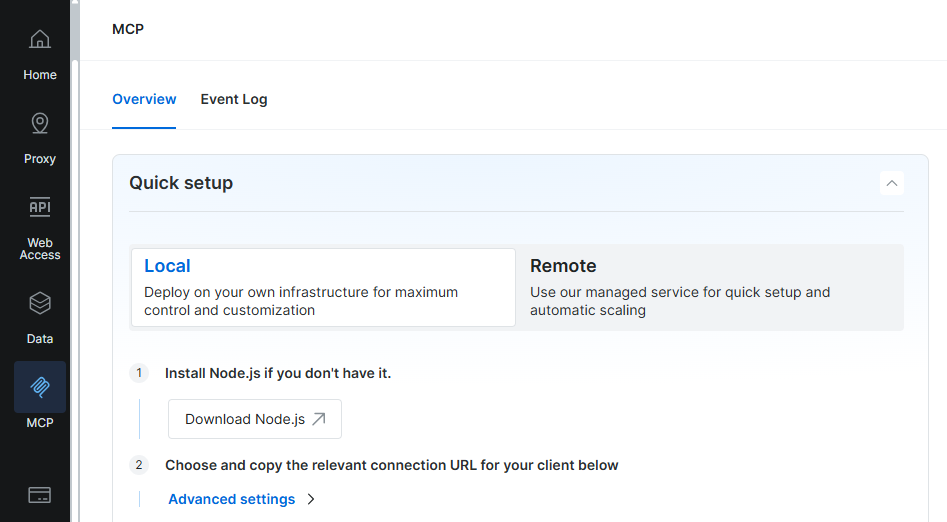Switch to the Event Log tab
Image resolution: width=947 pixels, height=522 pixels.
[x=234, y=99]
